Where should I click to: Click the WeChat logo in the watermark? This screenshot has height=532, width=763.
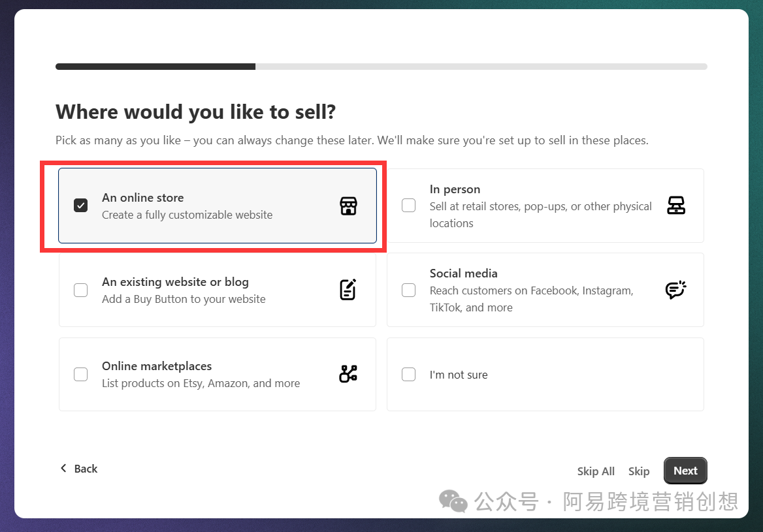(x=453, y=501)
